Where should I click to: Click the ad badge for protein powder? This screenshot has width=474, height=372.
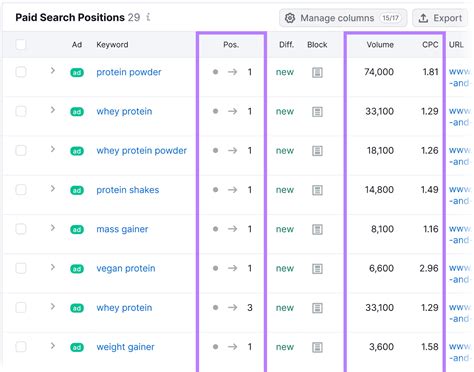(77, 72)
